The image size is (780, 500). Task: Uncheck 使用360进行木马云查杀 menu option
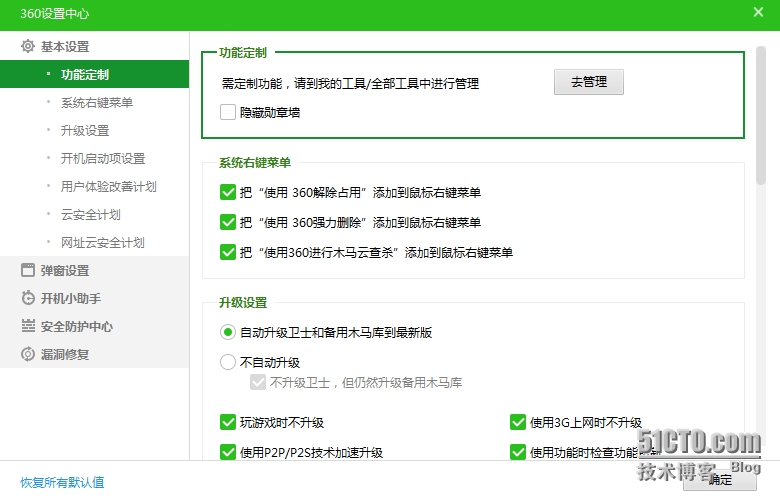(228, 252)
